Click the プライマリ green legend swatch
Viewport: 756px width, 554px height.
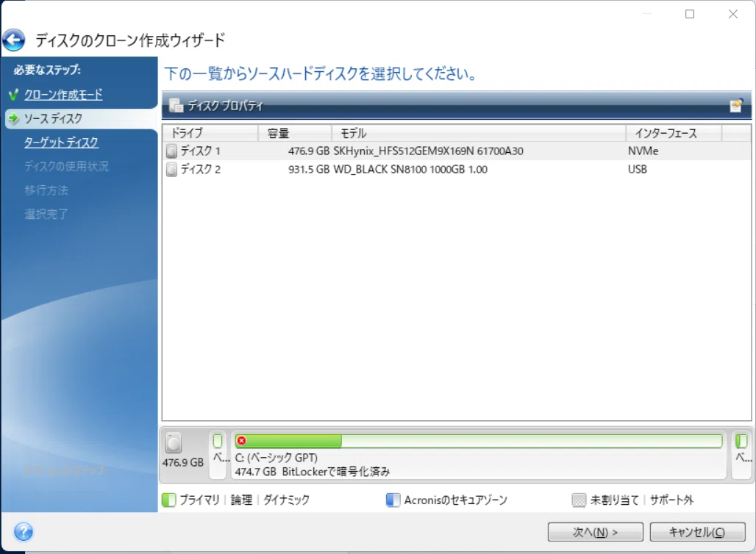(x=169, y=500)
